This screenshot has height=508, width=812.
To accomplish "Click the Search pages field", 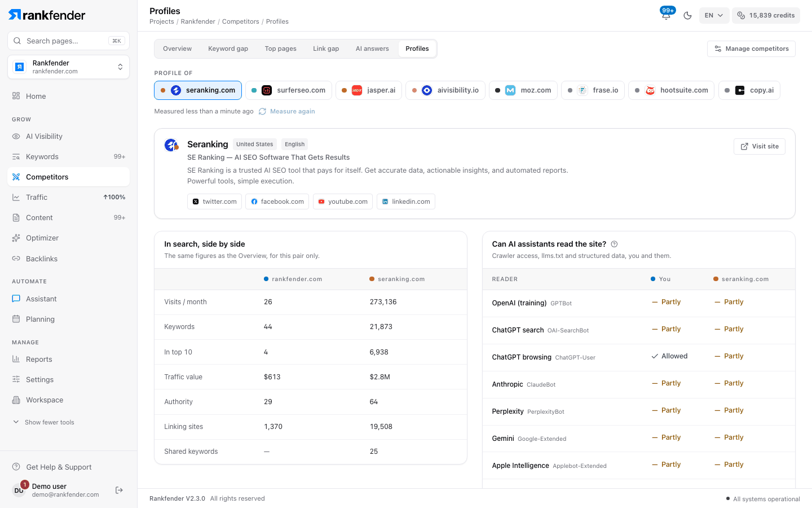I will 69,41.
